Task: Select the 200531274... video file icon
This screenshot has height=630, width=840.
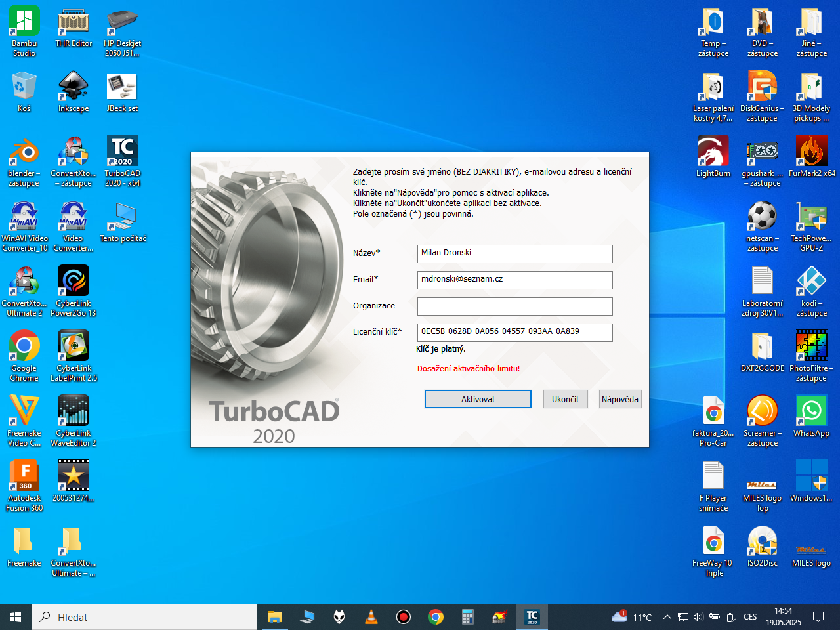Action: coord(73,482)
